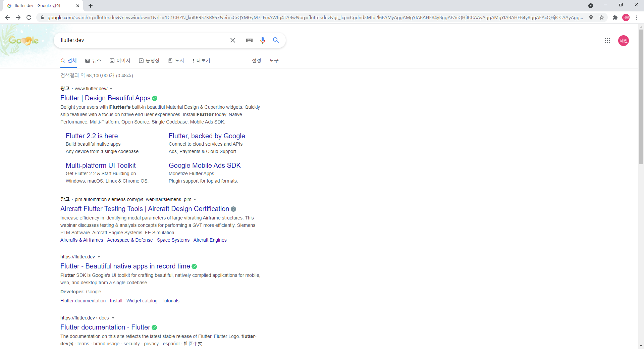Open Multi-platform UI Toolkit sitelink
The image size is (644, 349).
pyautogui.click(x=101, y=165)
